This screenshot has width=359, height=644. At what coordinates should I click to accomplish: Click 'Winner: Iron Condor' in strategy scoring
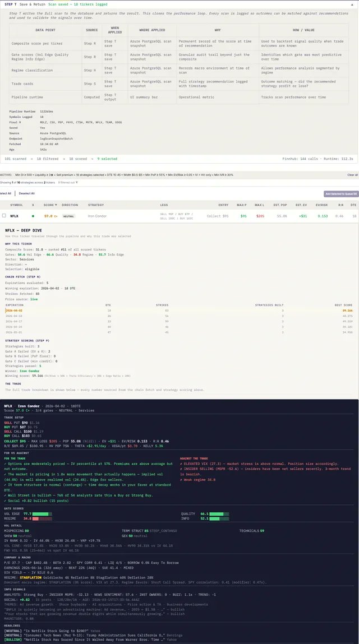coord(22,371)
